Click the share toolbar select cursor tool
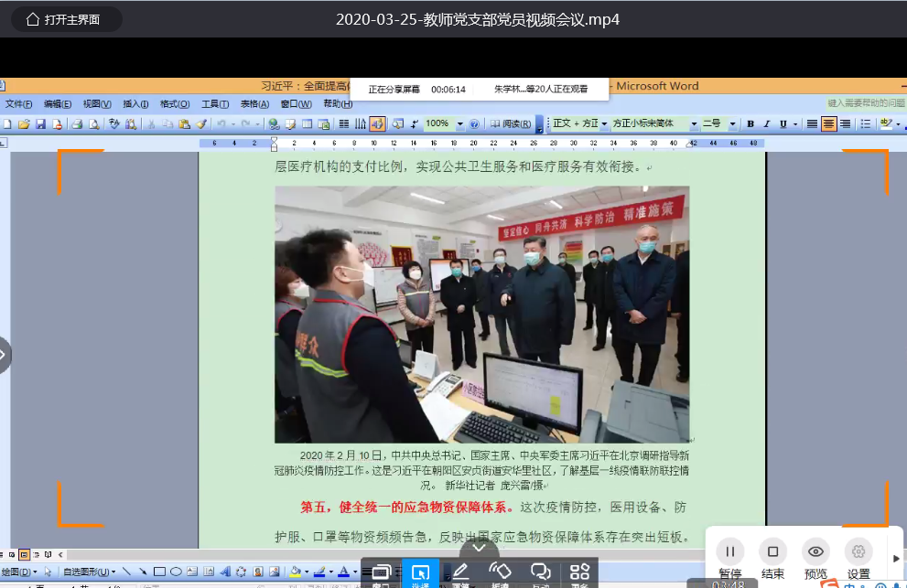 pos(420,573)
